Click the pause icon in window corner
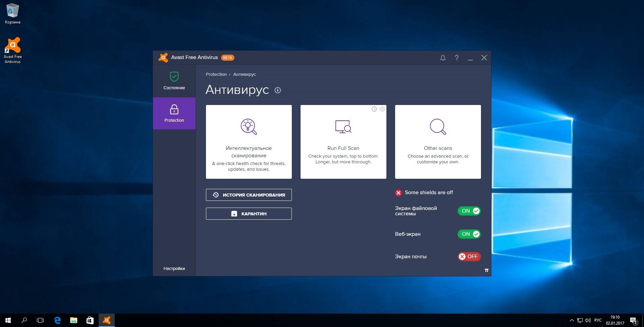Screen dimensions: 644x327 (x=487, y=270)
